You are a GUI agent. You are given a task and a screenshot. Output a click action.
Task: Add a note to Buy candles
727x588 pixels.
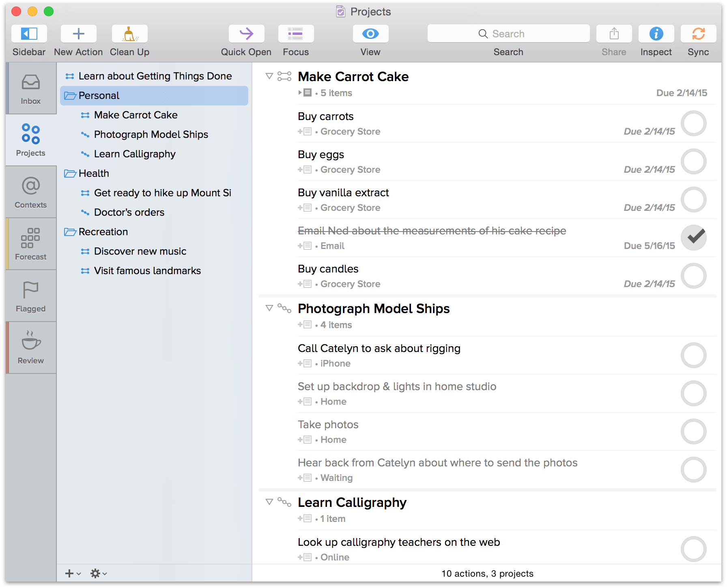(x=305, y=284)
